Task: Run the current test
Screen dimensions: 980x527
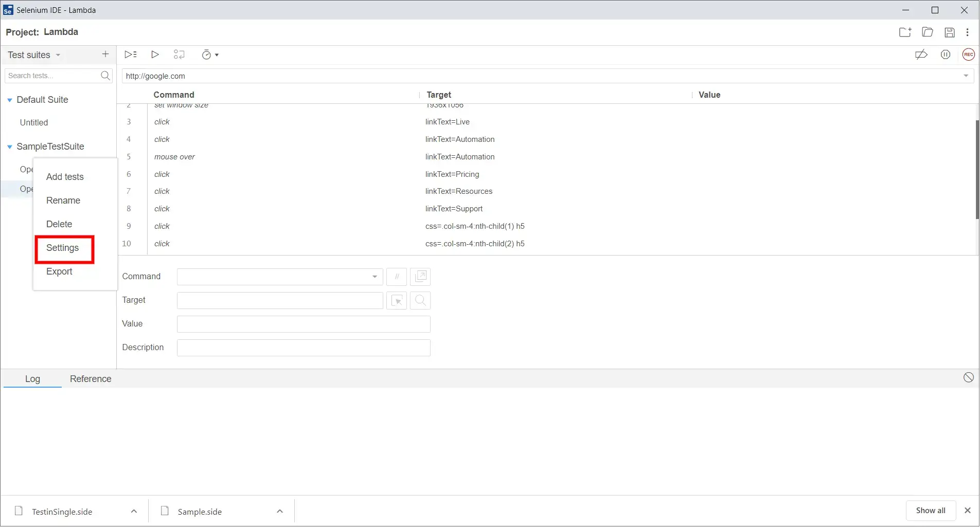Action: pyautogui.click(x=155, y=54)
